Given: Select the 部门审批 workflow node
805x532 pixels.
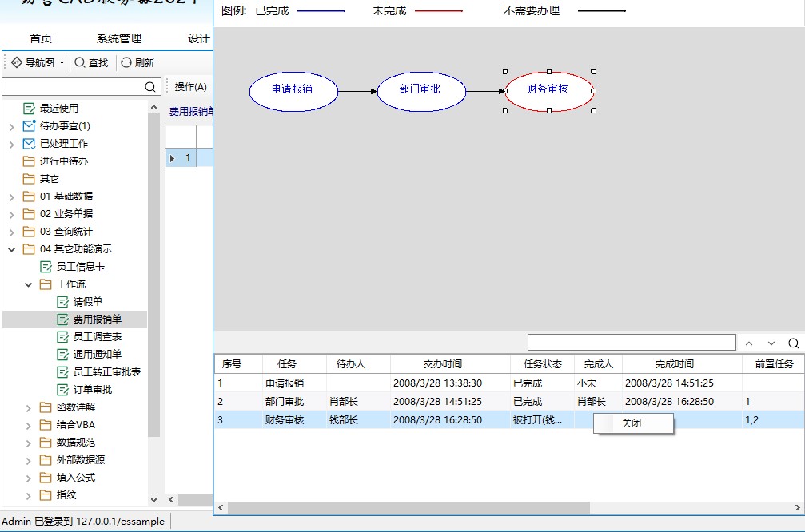Looking at the screenshot, I should click(420, 90).
